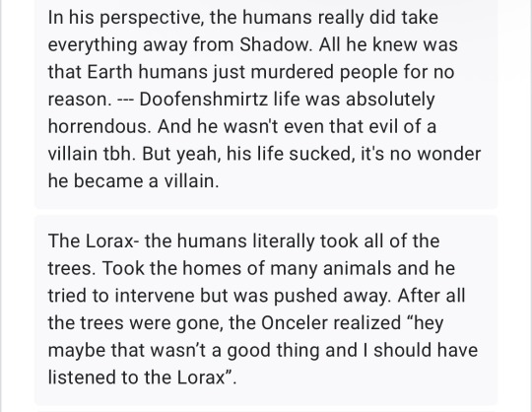Click the word "horrendous" in the first comment
This screenshot has height=412, width=532.
99,126
